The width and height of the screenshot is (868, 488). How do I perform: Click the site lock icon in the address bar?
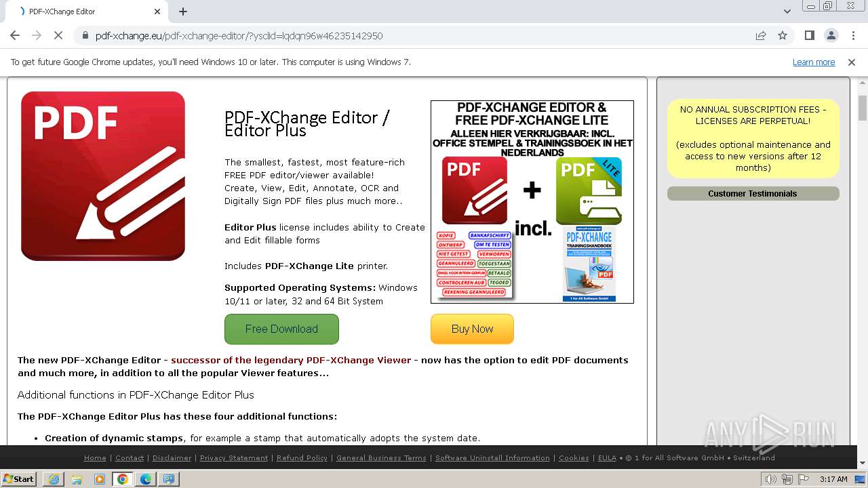[x=85, y=35]
